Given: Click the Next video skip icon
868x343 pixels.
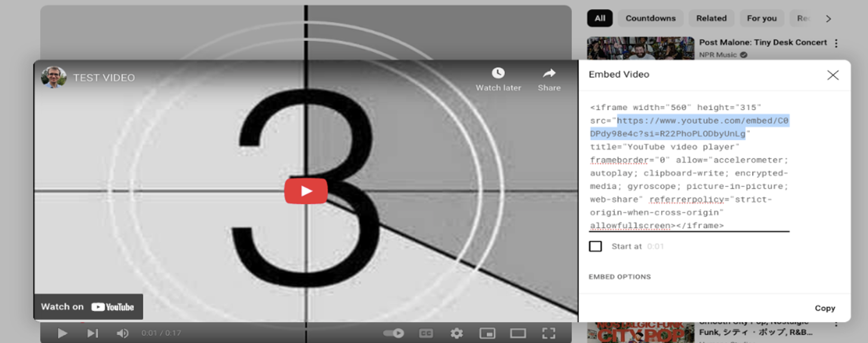Looking at the screenshot, I should (92, 333).
